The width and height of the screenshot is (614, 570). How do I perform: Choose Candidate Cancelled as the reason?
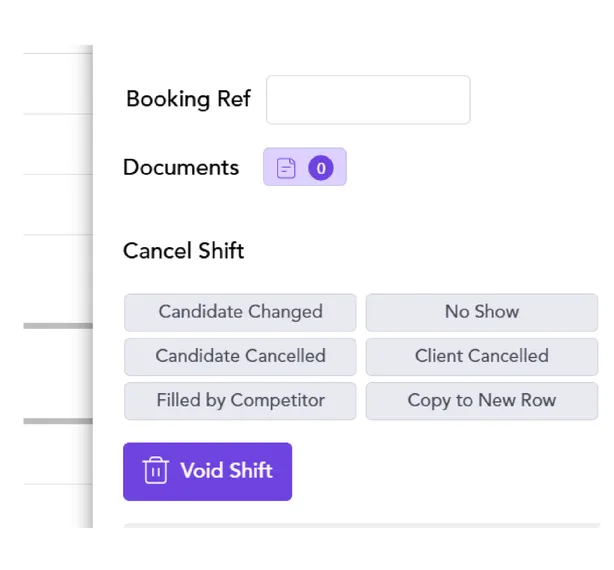tap(240, 357)
